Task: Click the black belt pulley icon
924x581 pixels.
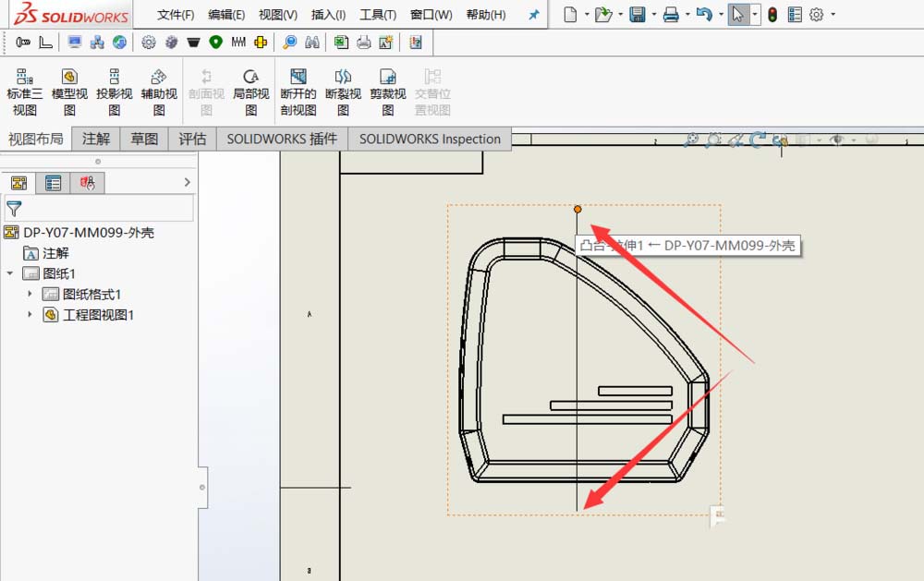Action: [193, 42]
